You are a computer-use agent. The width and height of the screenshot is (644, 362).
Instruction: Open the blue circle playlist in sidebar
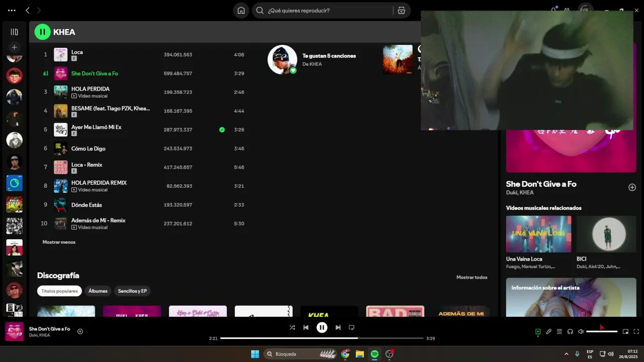tap(14, 183)
